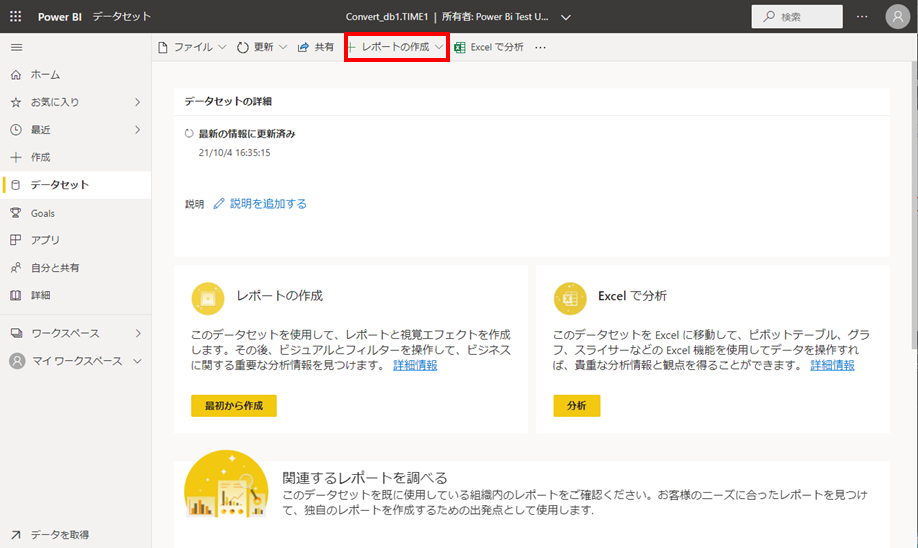Open the ファイル menu
Viewport: 918px width, 548px height.
point(193,47)
